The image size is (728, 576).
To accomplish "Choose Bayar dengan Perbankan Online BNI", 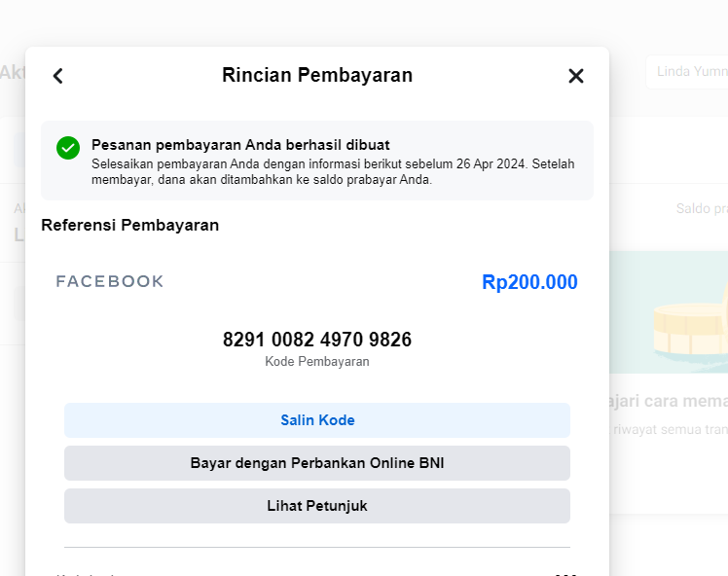I will click(x=317, y=463).
